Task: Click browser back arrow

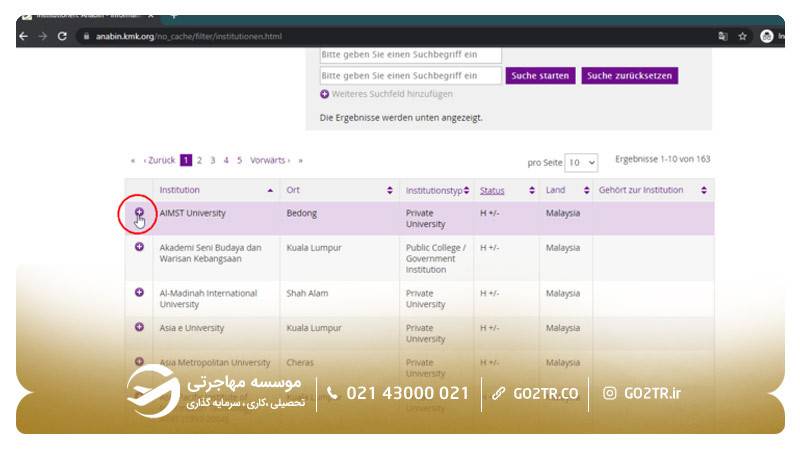Action: (x=23, y=36)
